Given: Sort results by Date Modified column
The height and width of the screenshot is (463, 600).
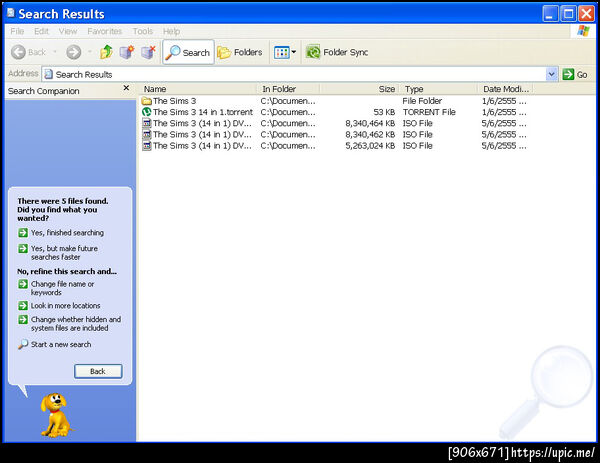Looking at the screenshot, I should coord(505,89).
